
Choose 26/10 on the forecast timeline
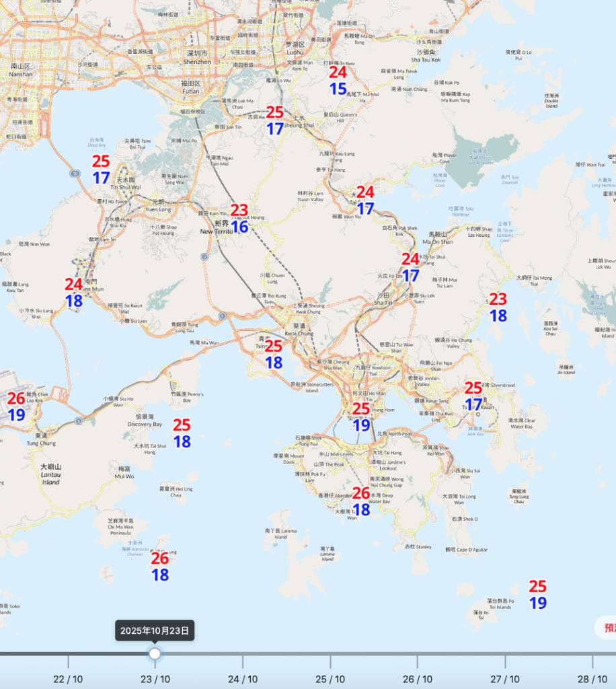[418, 679]
